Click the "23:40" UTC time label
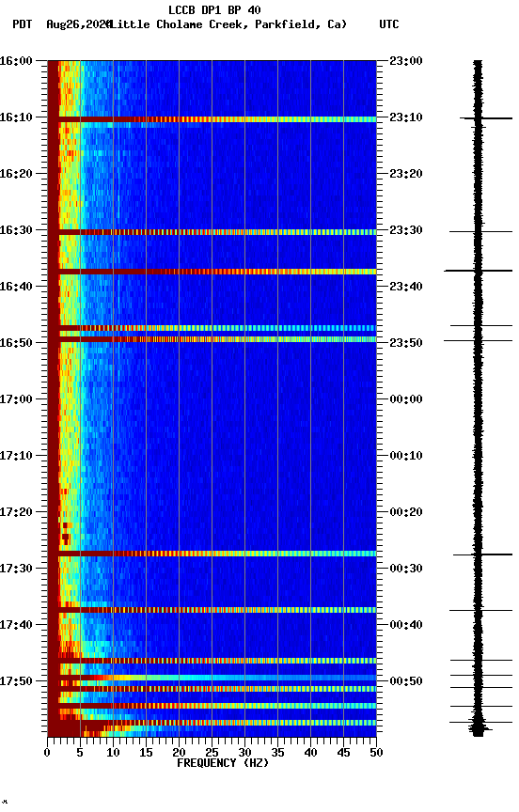 pyautogui.click(x=406, y=287)
